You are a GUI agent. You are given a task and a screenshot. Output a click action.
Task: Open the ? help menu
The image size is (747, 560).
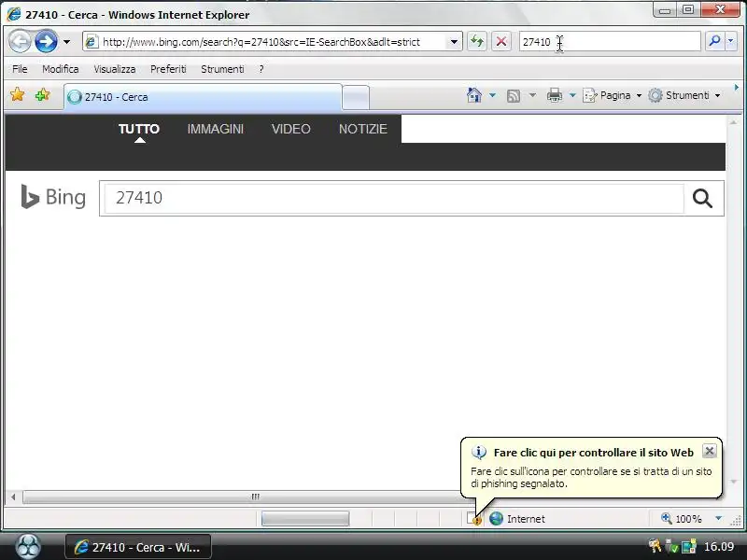pos(261,69)
